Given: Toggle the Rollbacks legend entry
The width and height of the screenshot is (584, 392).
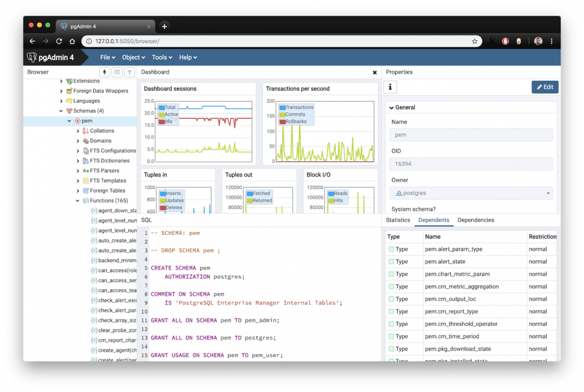Looking at the screenshot, I should coord(293,122).
